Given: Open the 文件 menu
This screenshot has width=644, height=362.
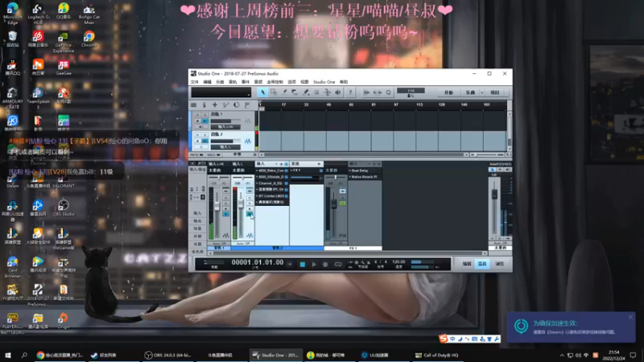Looking at the screenshot, I should (194, 82).
